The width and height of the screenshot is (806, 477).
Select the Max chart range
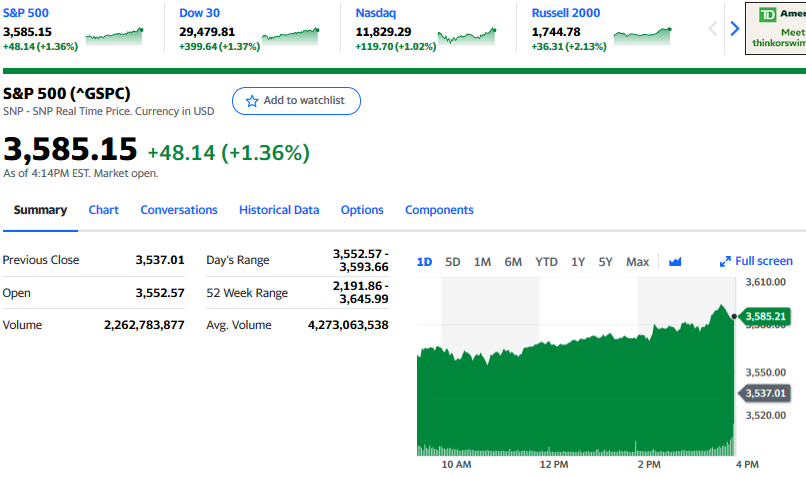637,262
